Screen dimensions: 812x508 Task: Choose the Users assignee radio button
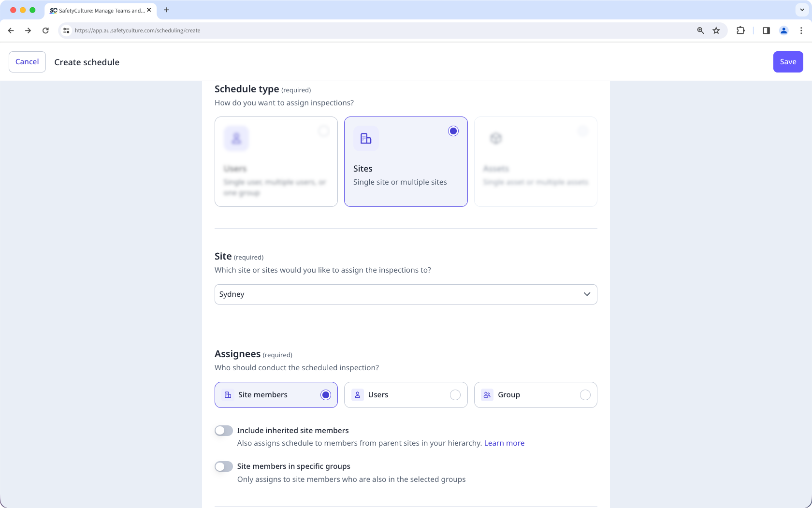(x=455, y=395)
